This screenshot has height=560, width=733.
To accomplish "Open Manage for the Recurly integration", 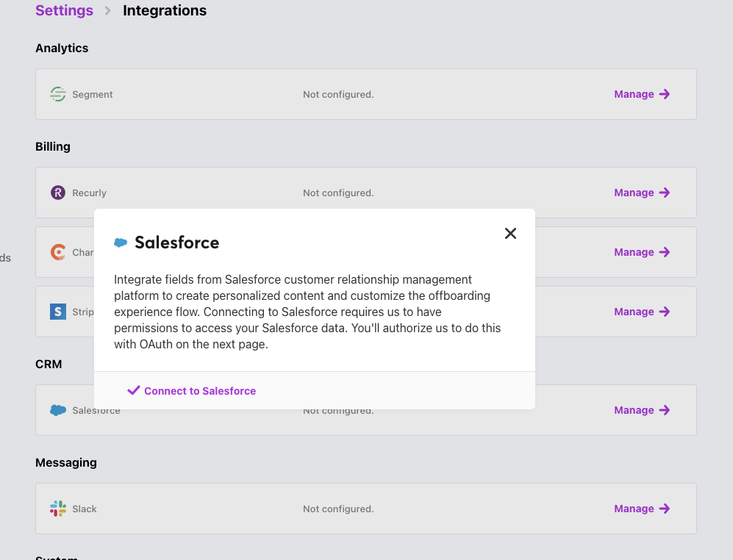I will click(634, 193).
